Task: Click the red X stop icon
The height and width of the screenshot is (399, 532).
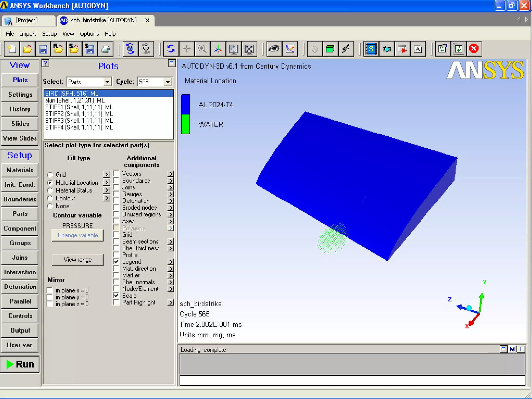Action: 474,49
